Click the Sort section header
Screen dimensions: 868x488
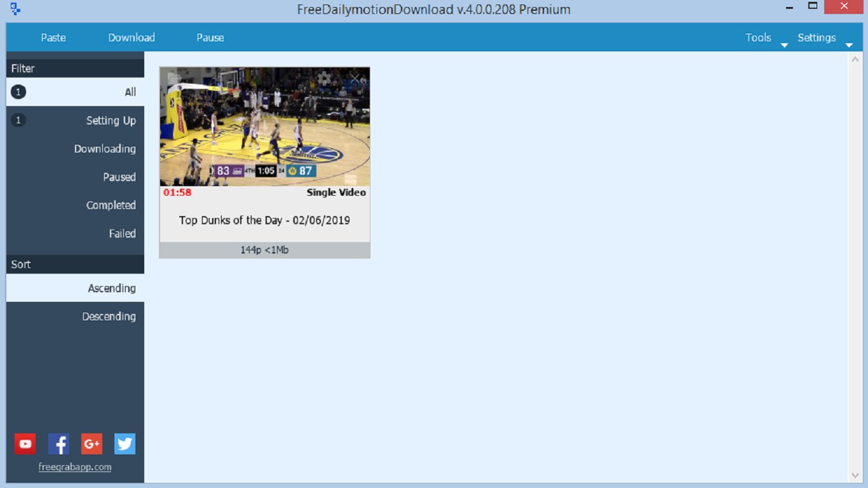(x=75, y=264)
